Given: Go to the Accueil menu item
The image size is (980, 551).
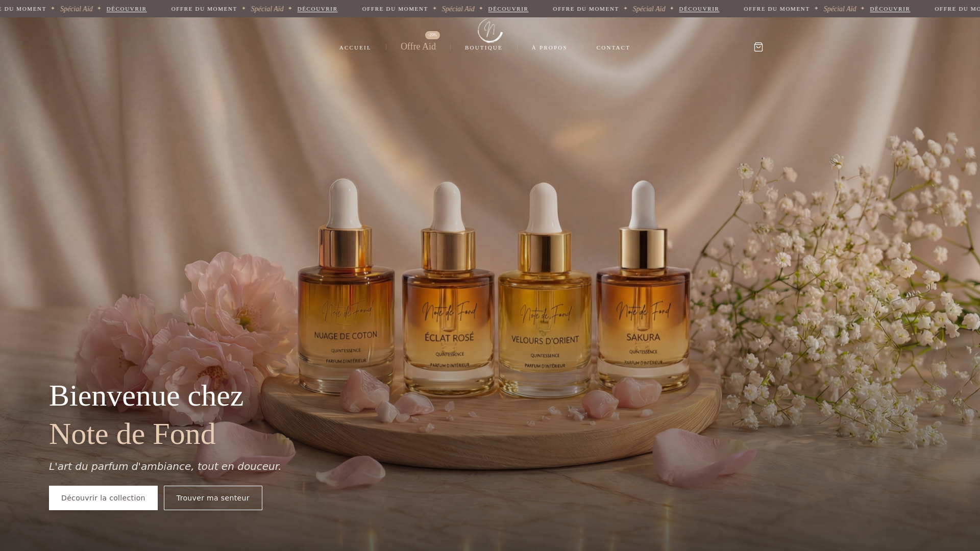Looking at the screenshot, I should point(355,47).
